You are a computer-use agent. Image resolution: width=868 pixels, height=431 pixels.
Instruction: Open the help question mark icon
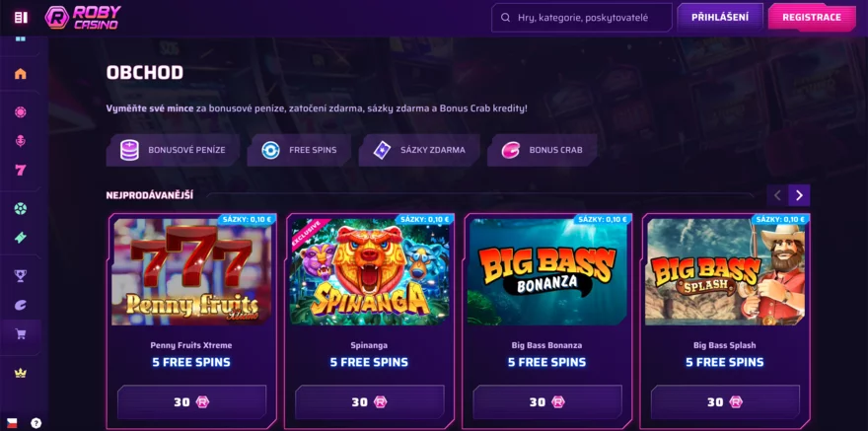36,423
